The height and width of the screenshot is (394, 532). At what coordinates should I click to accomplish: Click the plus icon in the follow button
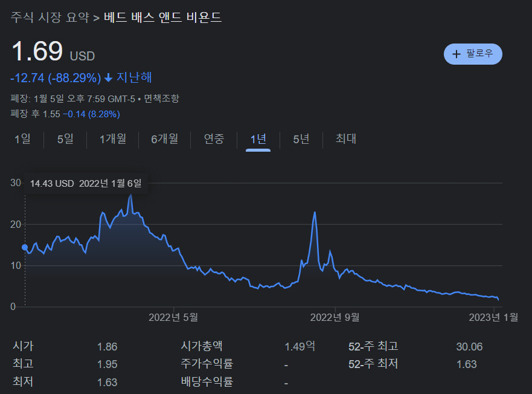tap(457, 54)
